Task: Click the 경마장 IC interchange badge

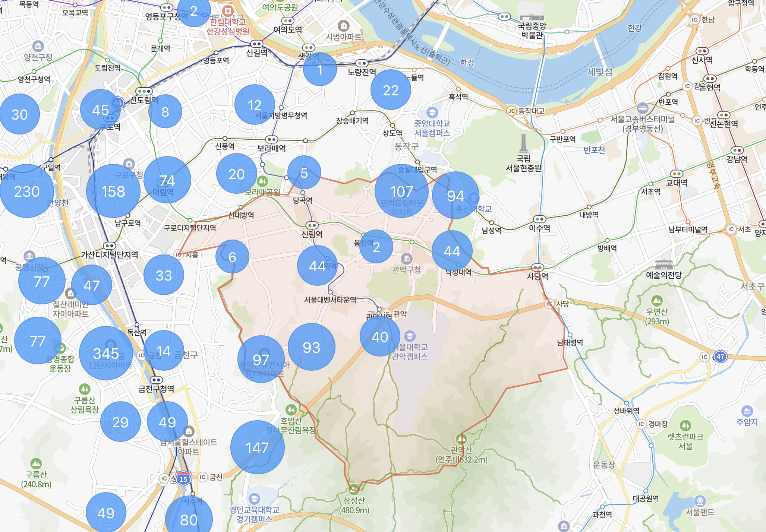Action: coord(641,424)
